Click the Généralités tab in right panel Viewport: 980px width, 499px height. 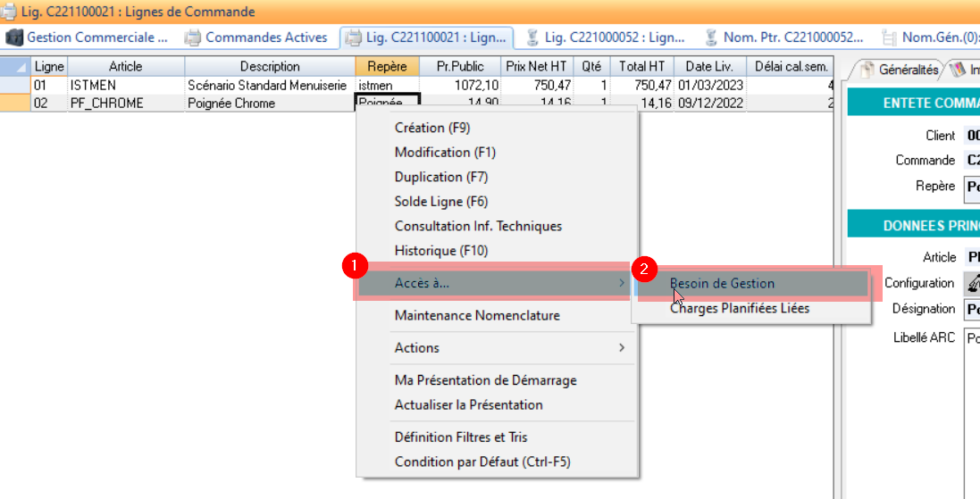899,69
